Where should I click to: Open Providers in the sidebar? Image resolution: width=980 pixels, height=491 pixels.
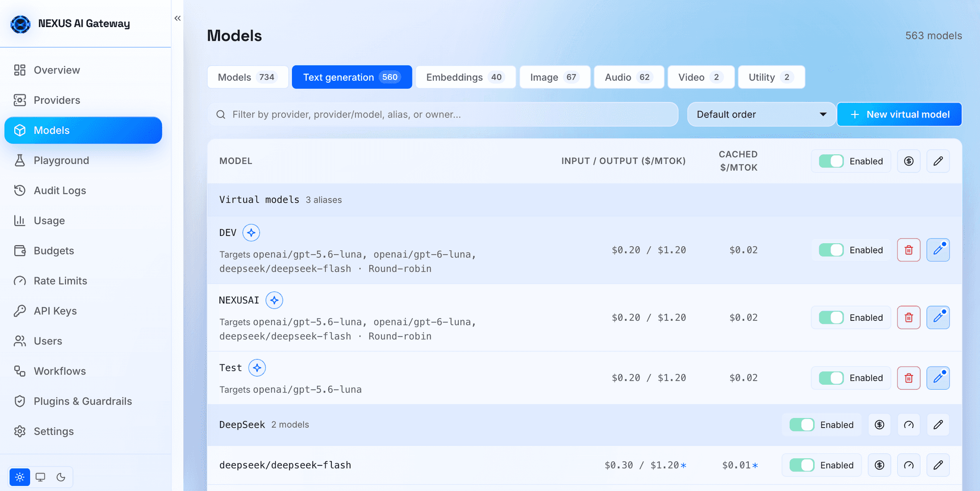(x=83, y=100)
